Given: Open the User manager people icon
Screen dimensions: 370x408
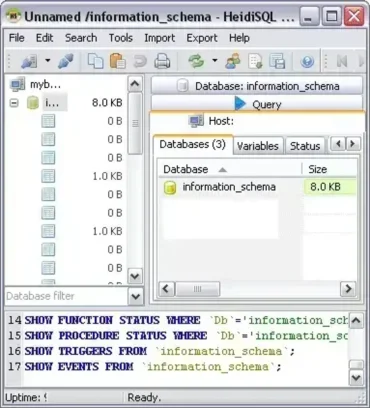Looking at the screenshot, I should pos(233,62).
